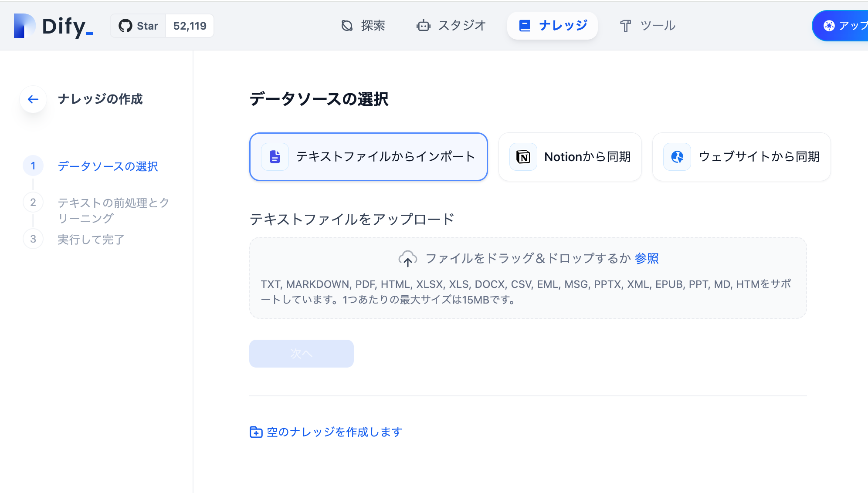Switch to the 探索 tab
Screen dimensions: 868x493
click(364, 25)
